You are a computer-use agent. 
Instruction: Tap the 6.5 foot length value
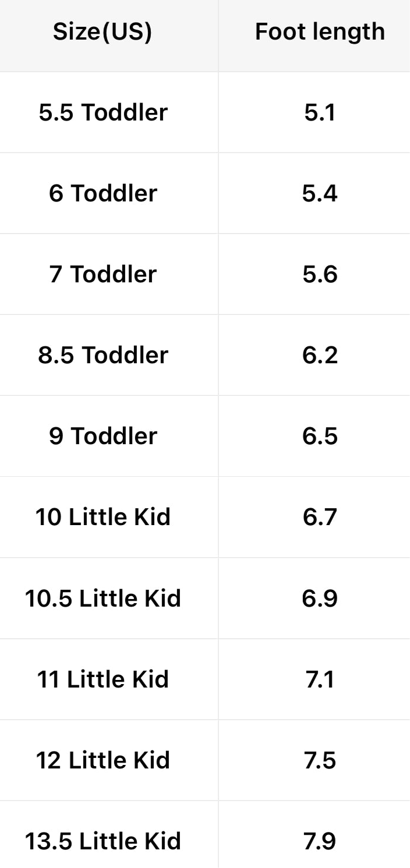pos(320,436)
